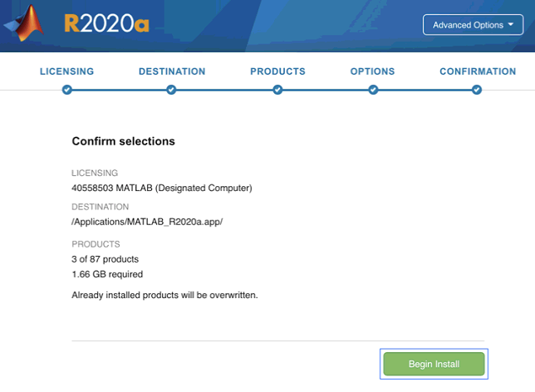
Task: Click the Destination step checkmark circle
Action: pyautogui.click(x=171, y=90)
